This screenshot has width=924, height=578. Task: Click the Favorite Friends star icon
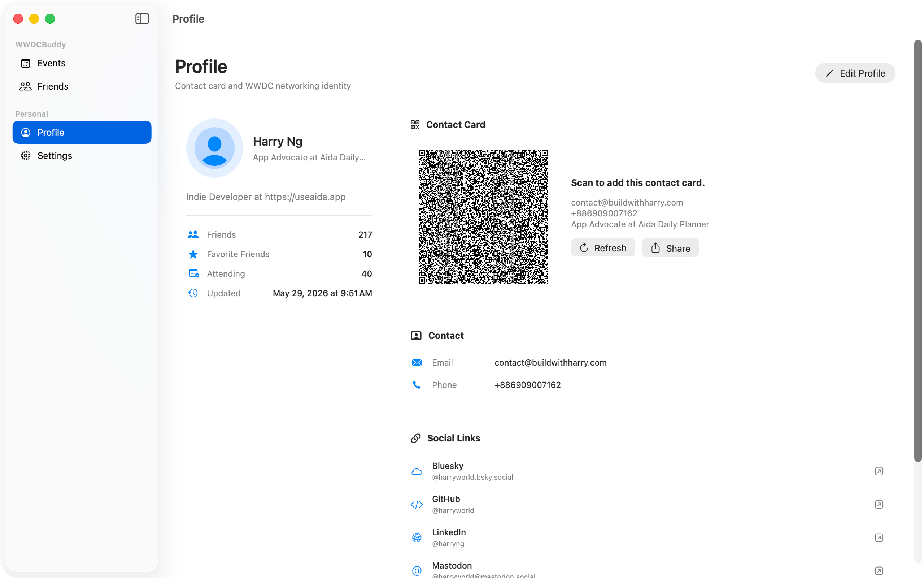click(193, 254)
